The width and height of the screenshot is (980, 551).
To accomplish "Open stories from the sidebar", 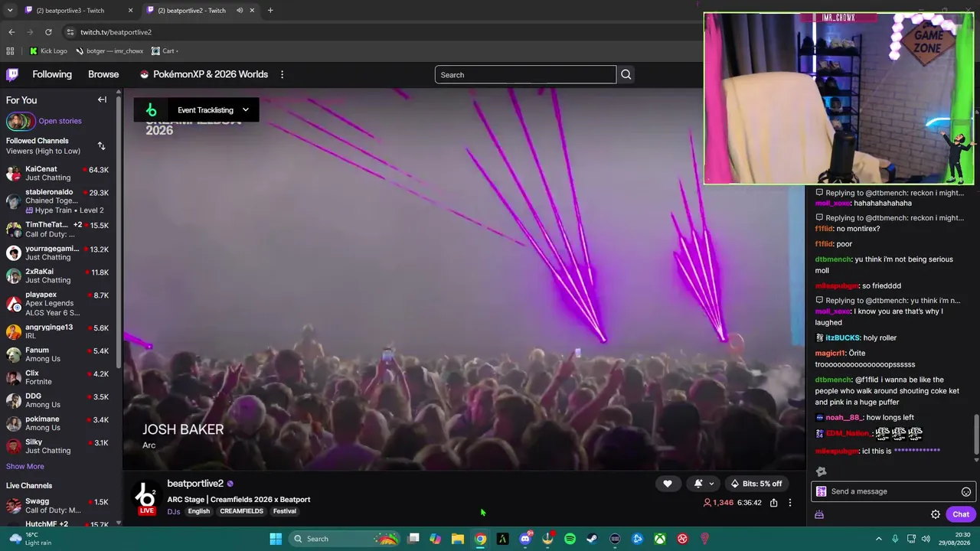I will tap(60, 121).
